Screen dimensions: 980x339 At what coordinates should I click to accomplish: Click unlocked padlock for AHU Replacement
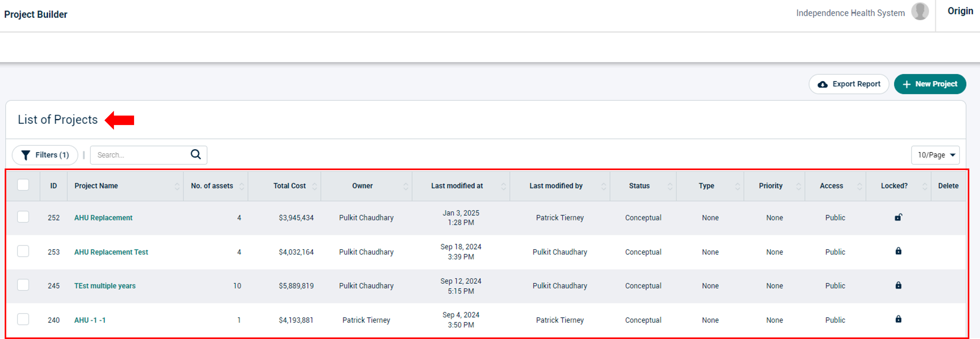click(898, 217)
